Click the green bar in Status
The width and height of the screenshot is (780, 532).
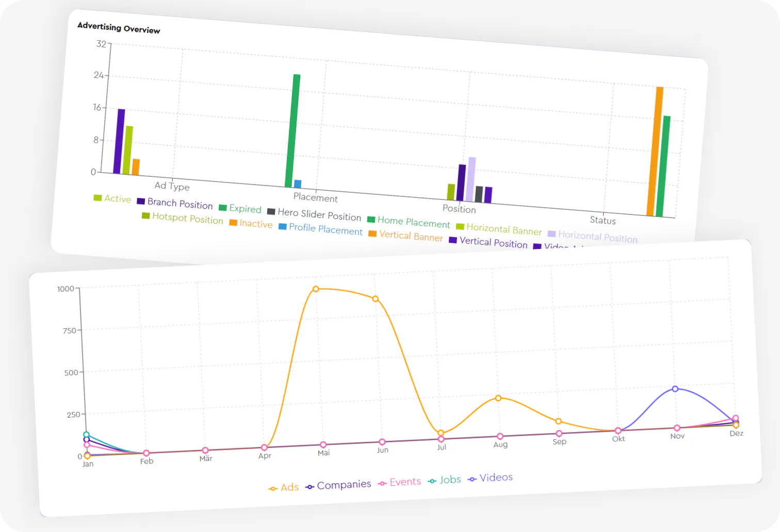(663, 167)
